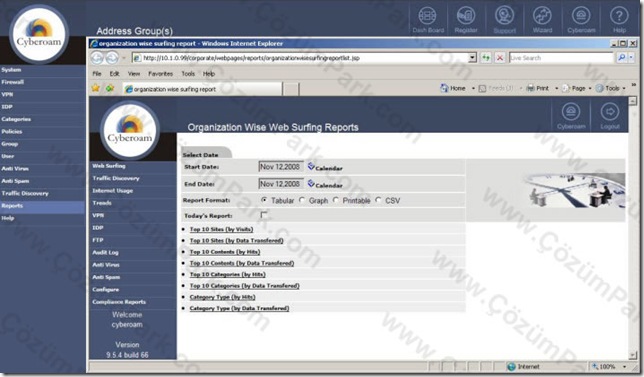Open the Page menu dropdown arrow
This screenshot has width=644, height=377.
[x=590, y=89]
